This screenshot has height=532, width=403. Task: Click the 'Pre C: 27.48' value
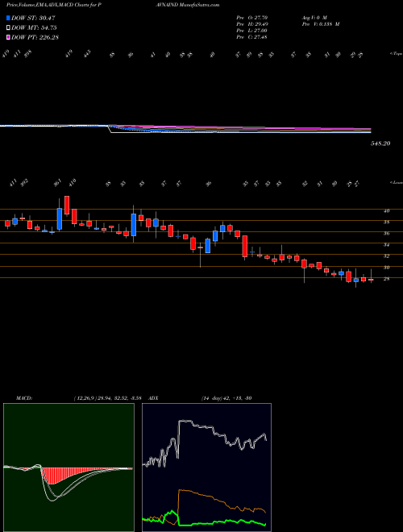click(x=253, y=36)
